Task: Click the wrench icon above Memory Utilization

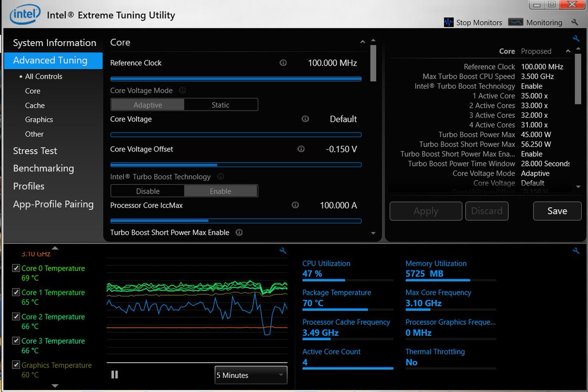Action: pos(576,251)
